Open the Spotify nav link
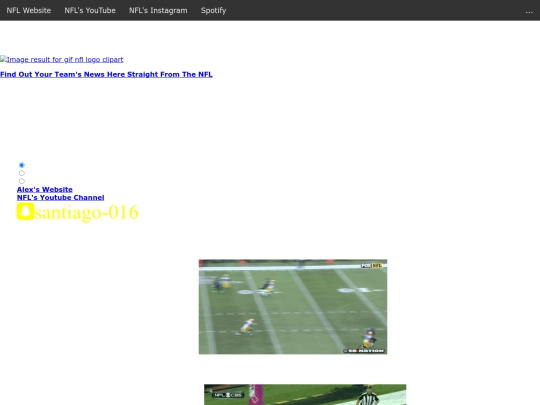Screen dimensions: 540x405 coord(214,10)
